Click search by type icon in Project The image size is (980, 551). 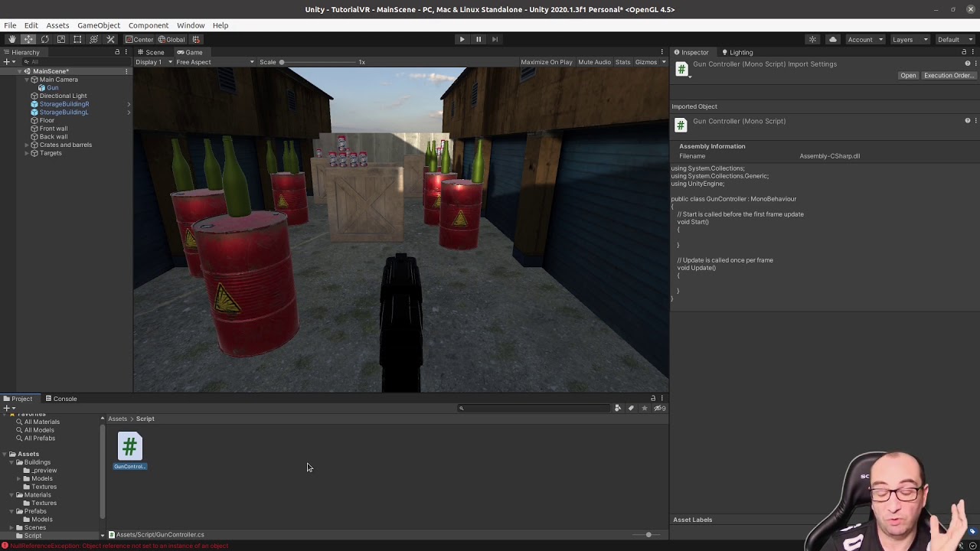pyautogui.click(x=618, y=408)
